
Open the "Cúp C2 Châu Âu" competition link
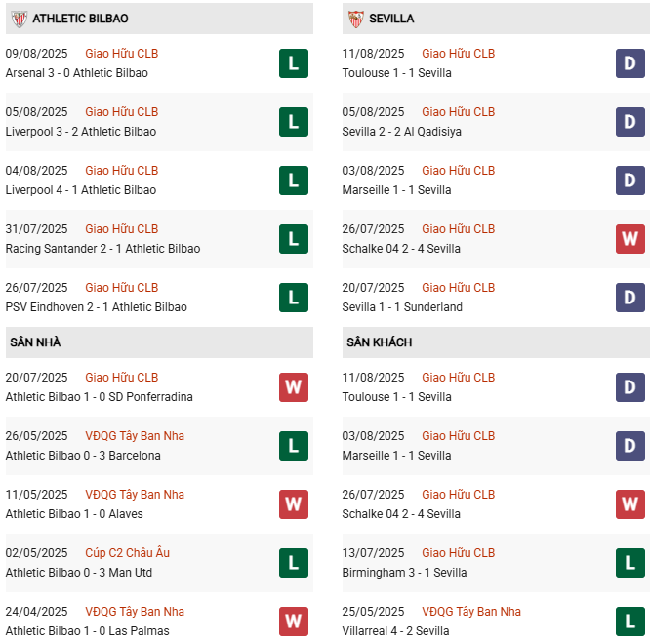point(127,553)
